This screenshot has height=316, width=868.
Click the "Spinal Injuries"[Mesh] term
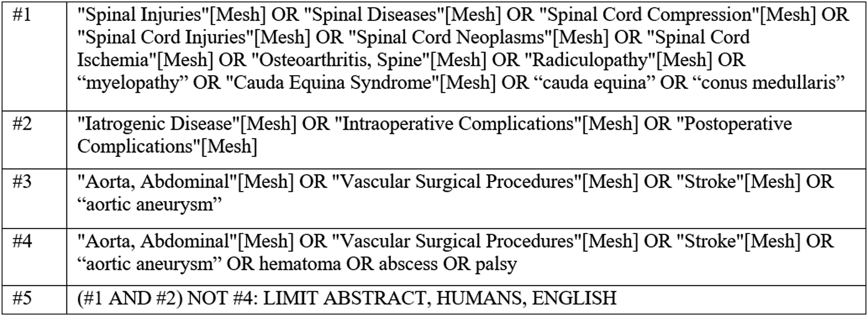(x=172, y=15)
